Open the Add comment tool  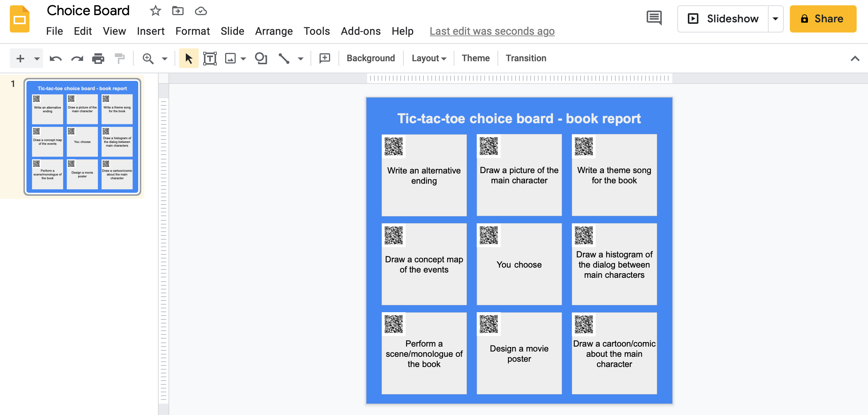pyautogui.click(x=324, y=58)
